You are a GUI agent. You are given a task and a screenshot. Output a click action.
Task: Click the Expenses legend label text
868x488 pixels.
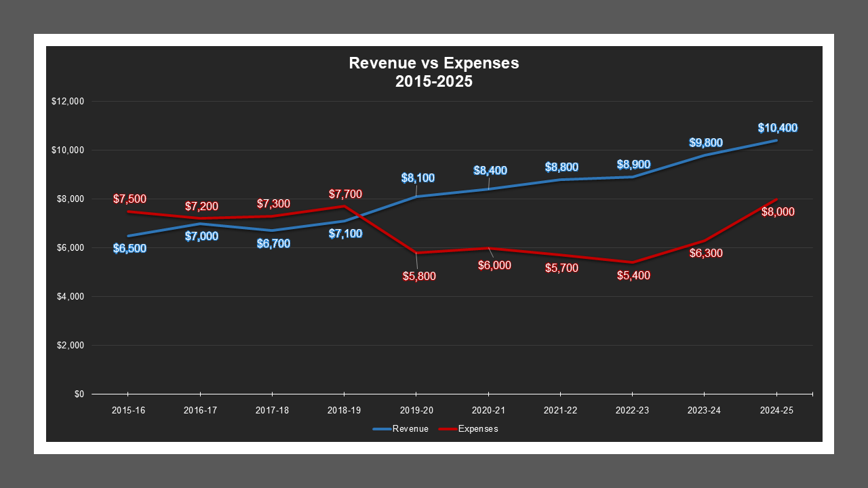[x=479, y=428]
